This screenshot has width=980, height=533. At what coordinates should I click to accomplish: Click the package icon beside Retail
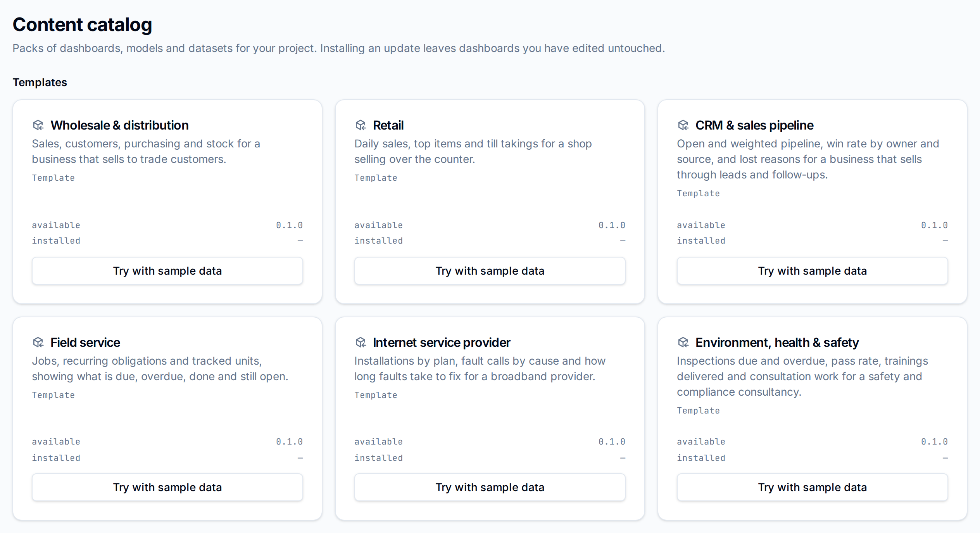point(361,125)
